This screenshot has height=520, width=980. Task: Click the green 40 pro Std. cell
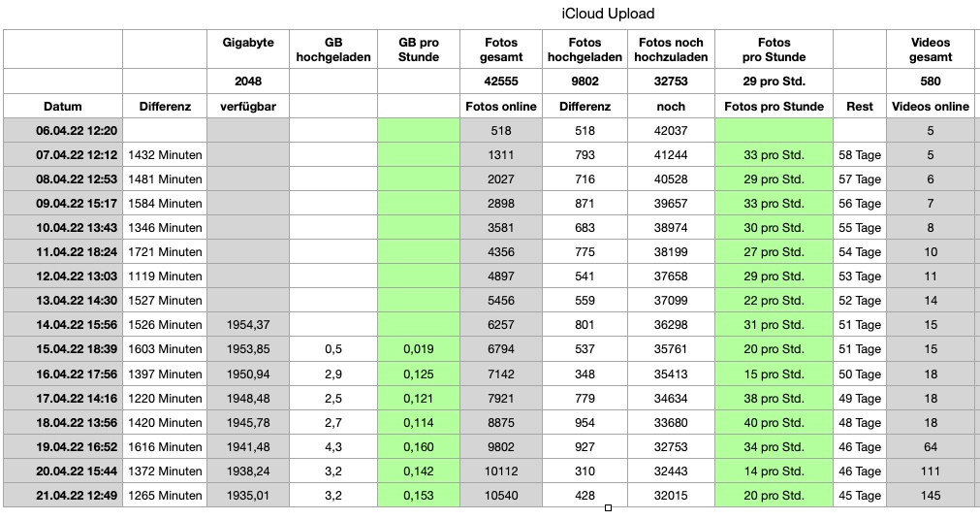[774, 422]
